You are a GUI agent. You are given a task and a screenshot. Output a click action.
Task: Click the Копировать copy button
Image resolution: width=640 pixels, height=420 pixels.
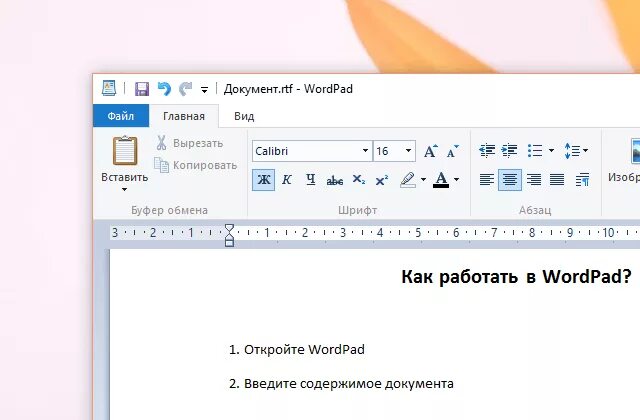point(196,165)
